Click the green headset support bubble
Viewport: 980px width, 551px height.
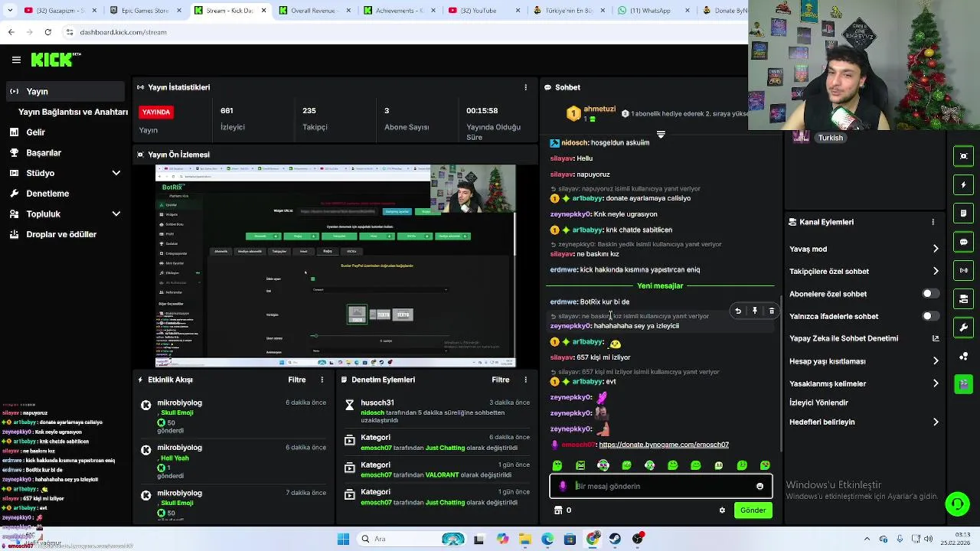pyautogui.click(x=957, y=504)
